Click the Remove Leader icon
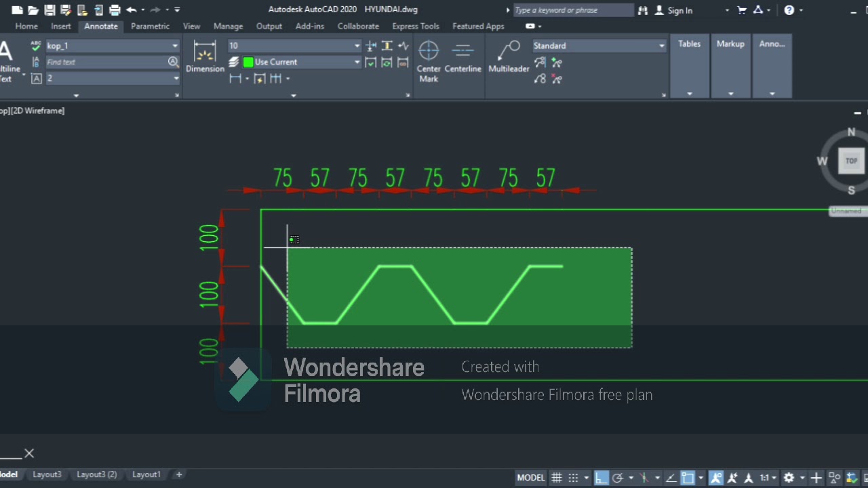 coord(557,79)
